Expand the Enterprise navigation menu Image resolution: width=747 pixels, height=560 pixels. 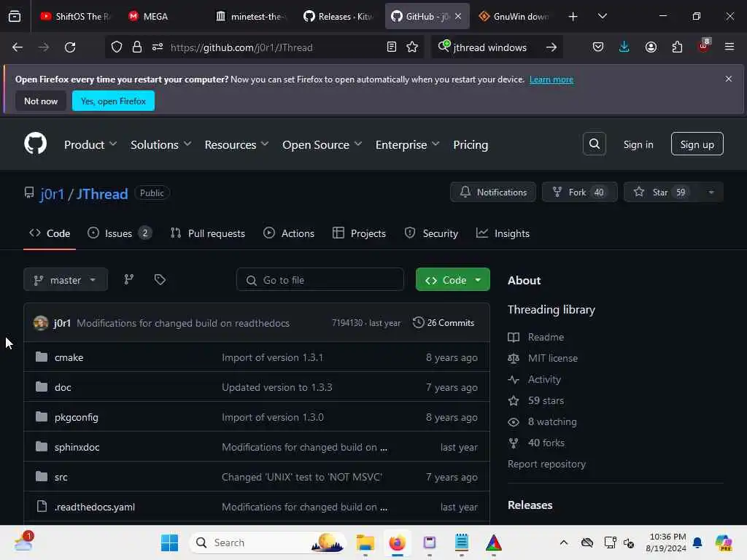[407, 145]
